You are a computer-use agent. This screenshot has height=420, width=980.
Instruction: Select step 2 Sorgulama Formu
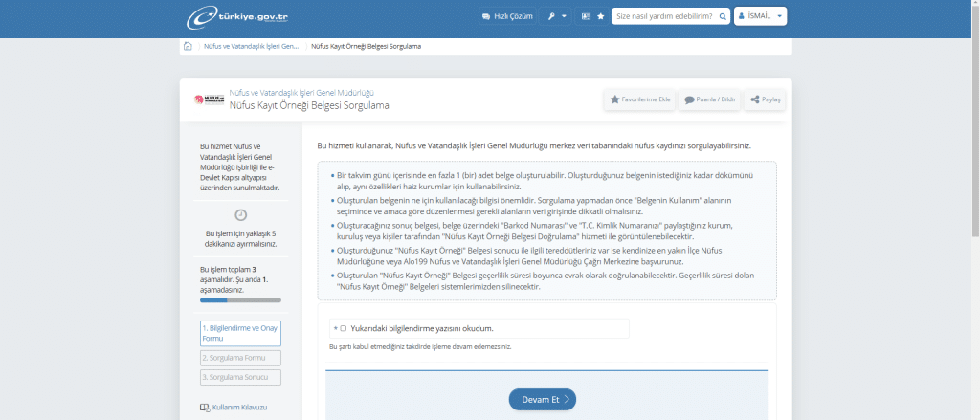(x=240, y=358)
